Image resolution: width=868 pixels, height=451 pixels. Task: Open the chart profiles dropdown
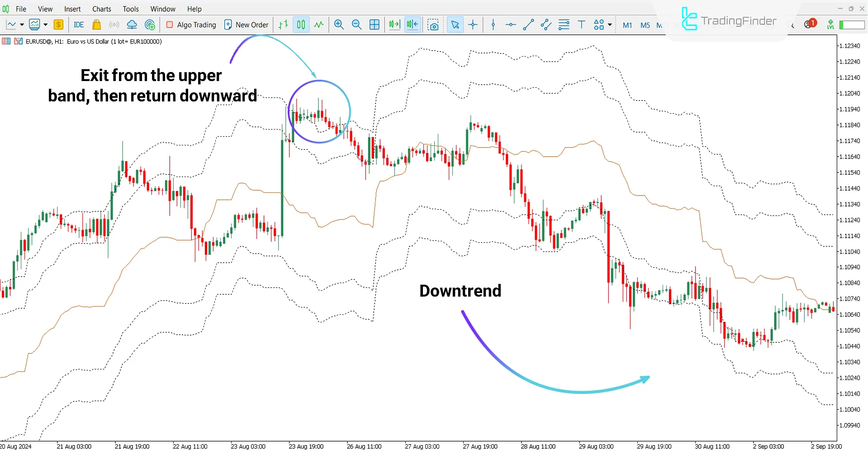[x=45, y=24]
